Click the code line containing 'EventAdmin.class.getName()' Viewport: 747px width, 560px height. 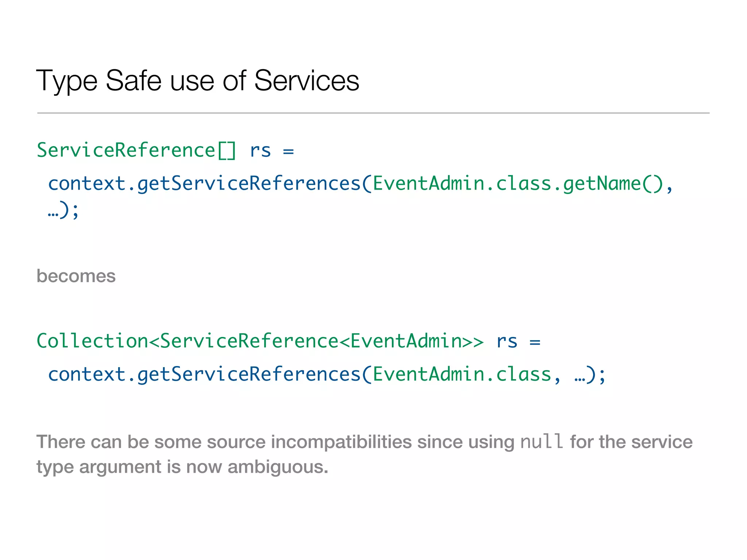[360, 183]
